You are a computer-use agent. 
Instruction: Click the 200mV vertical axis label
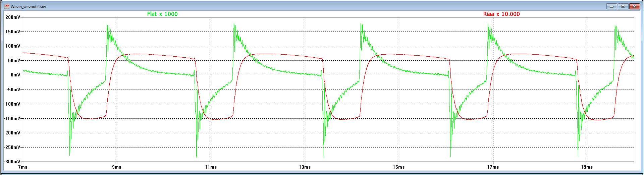(13, 17)
